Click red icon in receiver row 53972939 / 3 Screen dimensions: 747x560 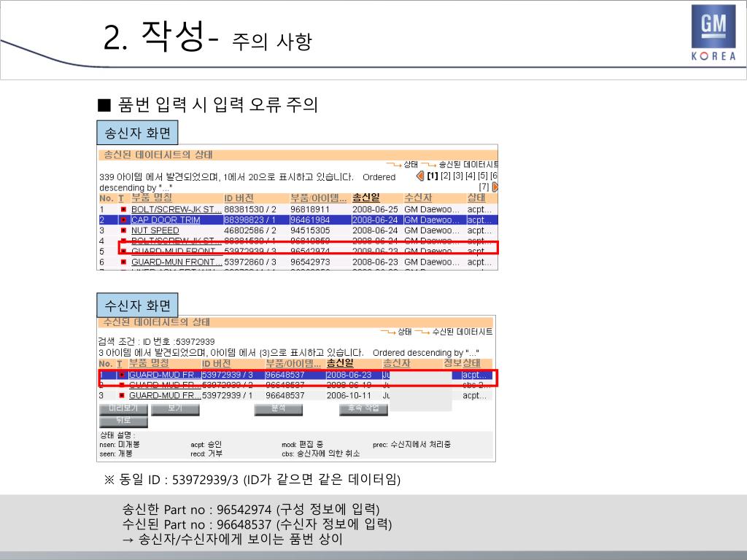point(122,375)
